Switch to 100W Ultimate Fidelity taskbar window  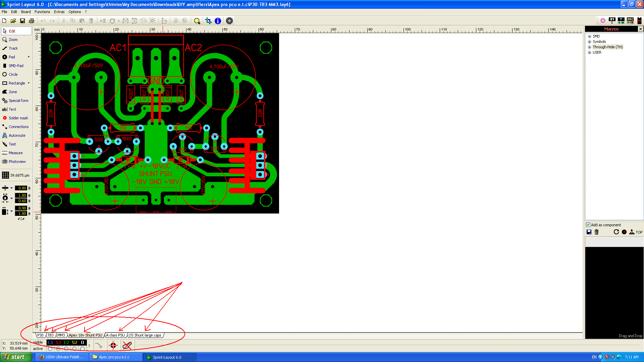61,357
